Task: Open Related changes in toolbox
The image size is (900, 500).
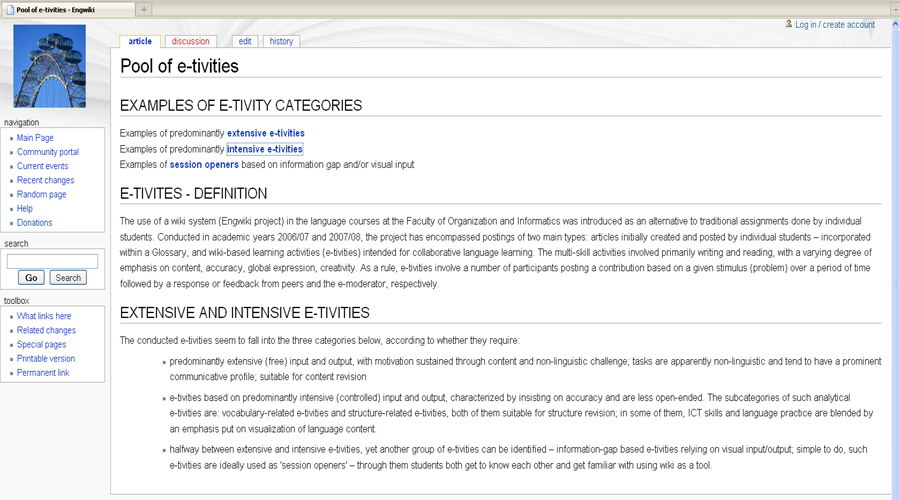Action: coord(46,331)
